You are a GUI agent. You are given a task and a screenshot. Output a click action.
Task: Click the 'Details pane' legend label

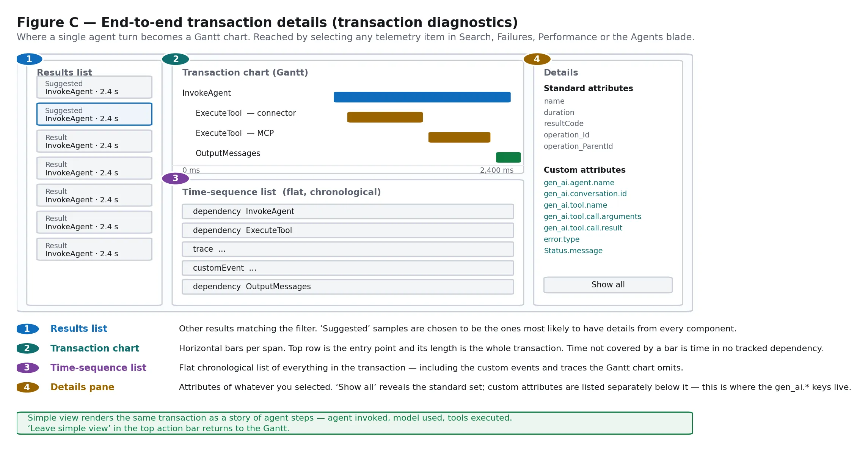pyautogui.click(x=82, y=387)
